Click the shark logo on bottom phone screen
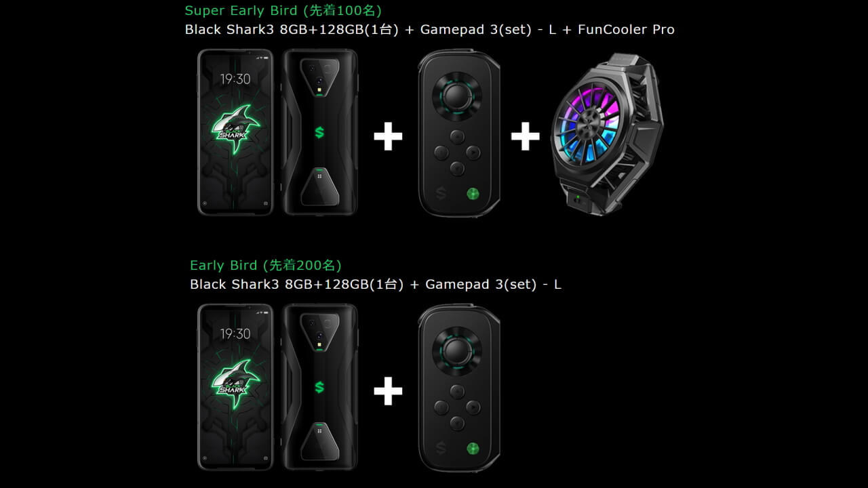Image resolution: width=868 pixels, height=488 pixels. coord(235,379)
